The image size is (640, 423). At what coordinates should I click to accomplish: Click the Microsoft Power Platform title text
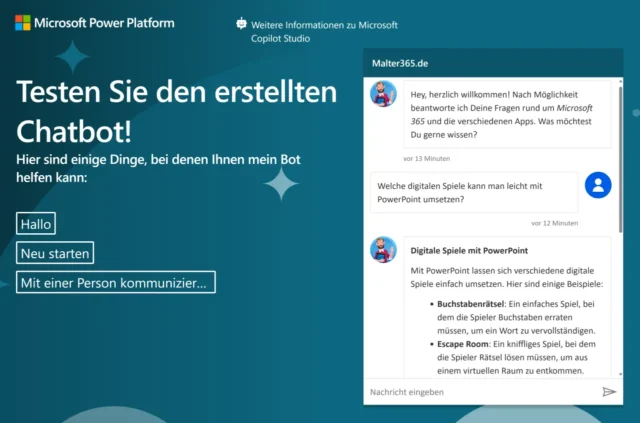(x=104, y=23)
